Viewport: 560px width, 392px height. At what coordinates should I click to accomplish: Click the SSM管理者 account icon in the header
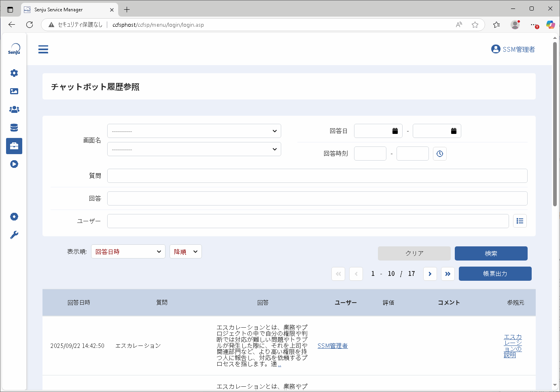click(x=496, y=49)
